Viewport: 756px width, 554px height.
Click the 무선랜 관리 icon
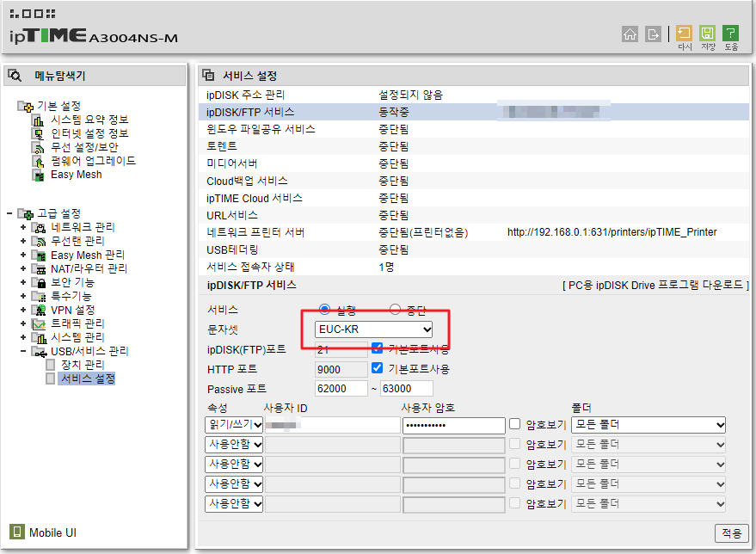pos(39,241)
